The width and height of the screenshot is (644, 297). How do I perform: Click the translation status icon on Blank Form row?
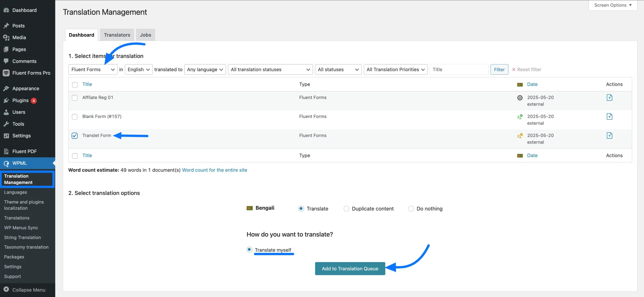[x=520, y=117]
